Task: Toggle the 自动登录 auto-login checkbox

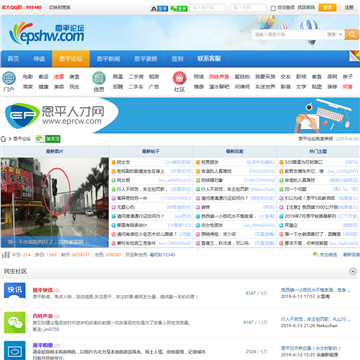Action: [273, 8]
